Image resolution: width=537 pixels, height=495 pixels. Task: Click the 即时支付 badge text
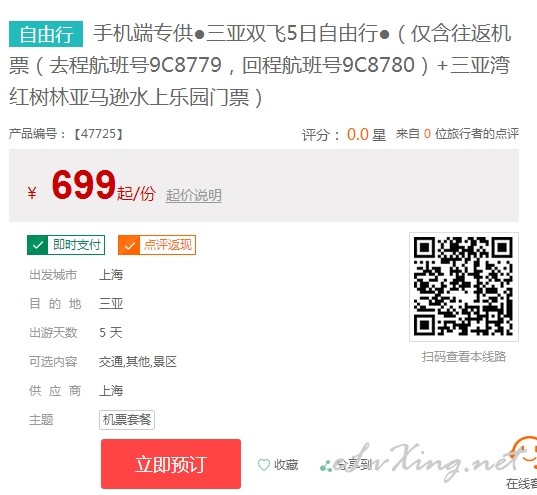(x=76, y=245)
